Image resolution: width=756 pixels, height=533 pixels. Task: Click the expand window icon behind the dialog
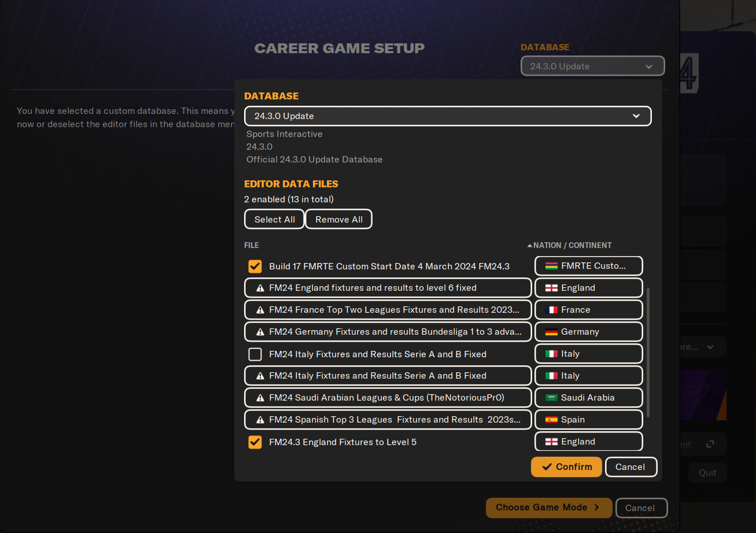click(710, 444)
